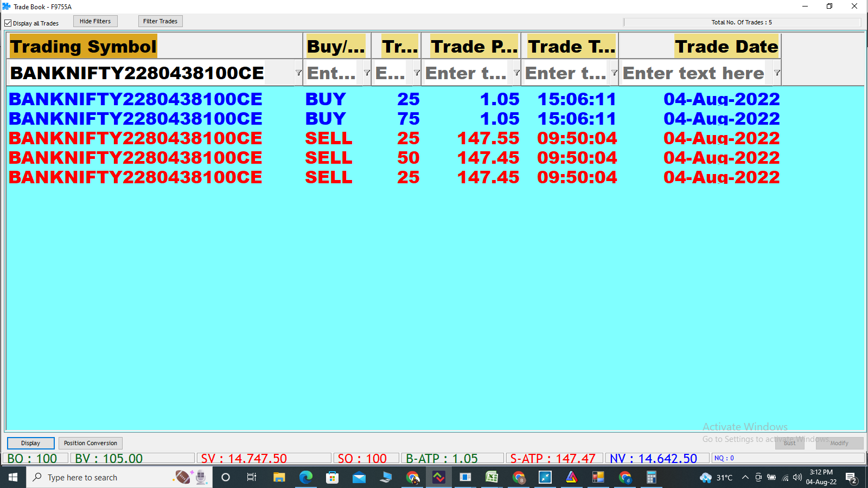This screenshot has height=488, width=868.
Task: Click the SO : 100 status value
Action: [366, 458]
